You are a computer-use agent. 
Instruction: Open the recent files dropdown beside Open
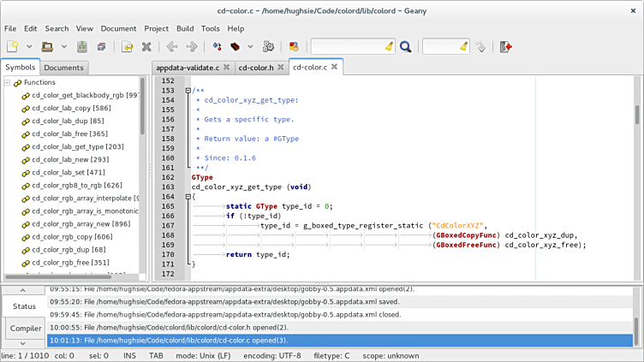65,47
